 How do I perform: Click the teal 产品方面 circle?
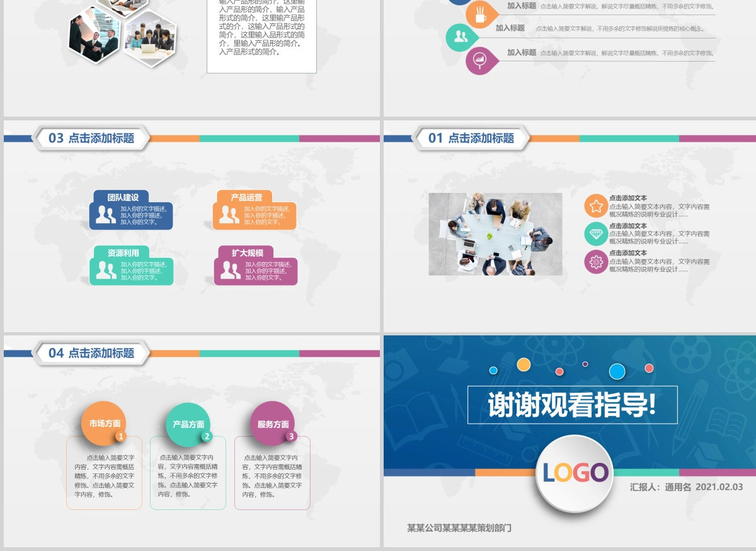coord(188,425)
